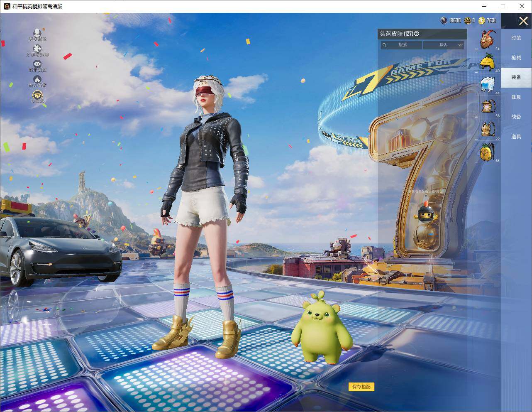
Task: Select the white furry ice helmet, 44
Action: pyautogui.click(x=488, y=85)
